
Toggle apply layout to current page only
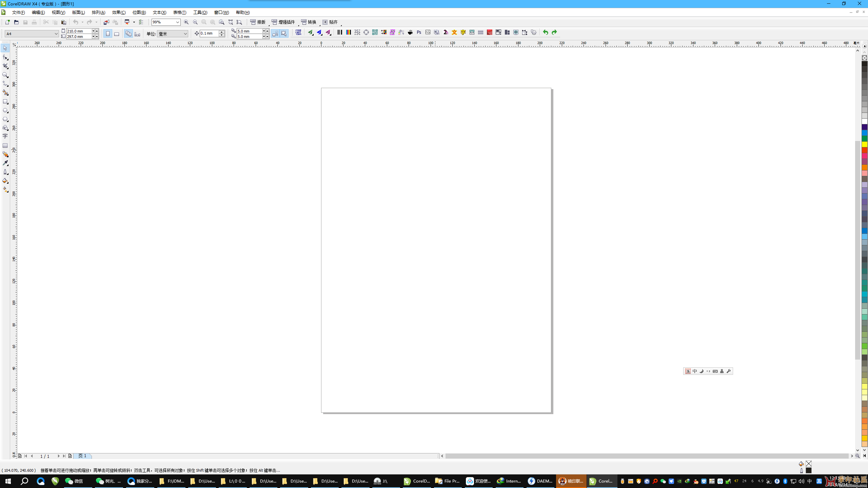coord(137,34)
